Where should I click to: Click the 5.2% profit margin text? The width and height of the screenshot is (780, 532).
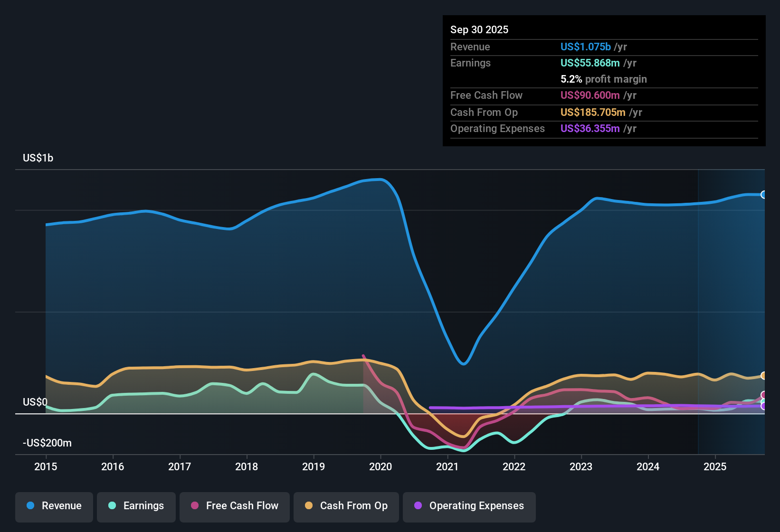pyautogui.click(x=603, y=79)
